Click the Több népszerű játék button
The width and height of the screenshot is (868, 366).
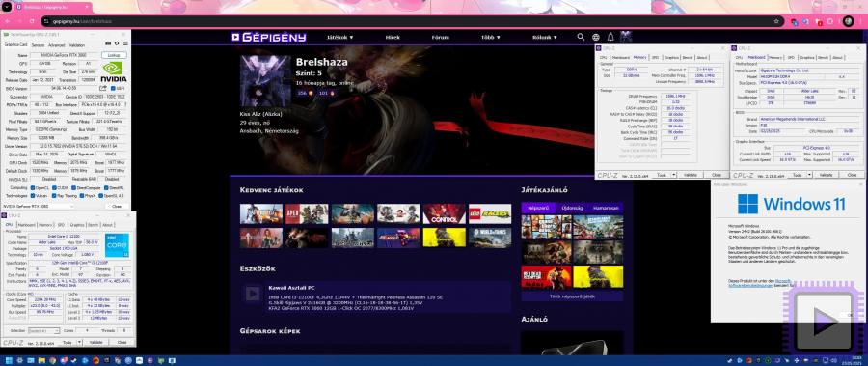click(572, 296)
